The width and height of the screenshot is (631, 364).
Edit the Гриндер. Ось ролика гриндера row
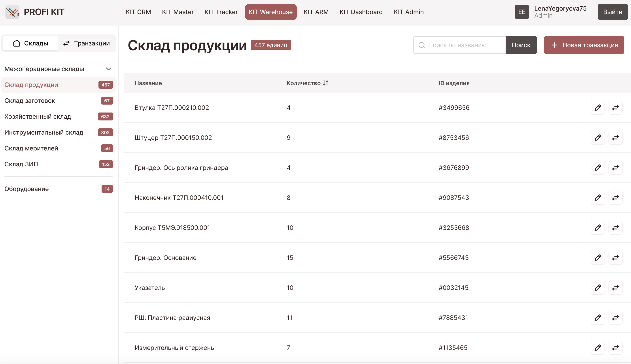pyautogui.click(x=597, y=168)
